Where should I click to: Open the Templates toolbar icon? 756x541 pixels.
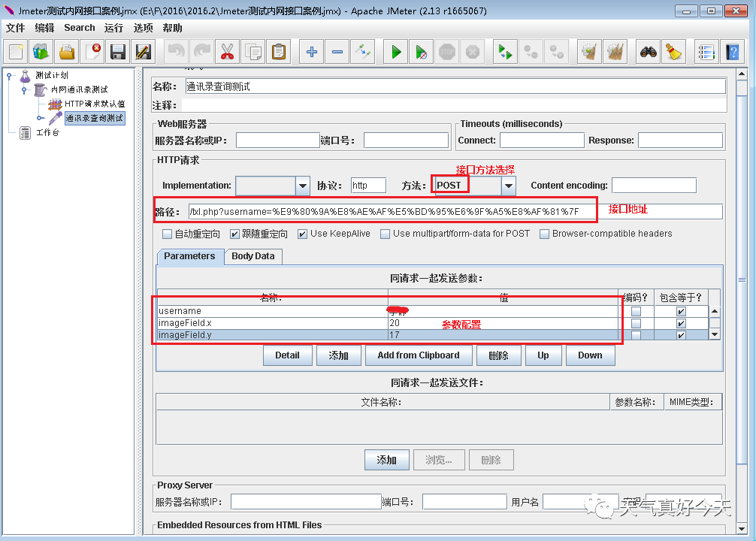tap(41, 52)
